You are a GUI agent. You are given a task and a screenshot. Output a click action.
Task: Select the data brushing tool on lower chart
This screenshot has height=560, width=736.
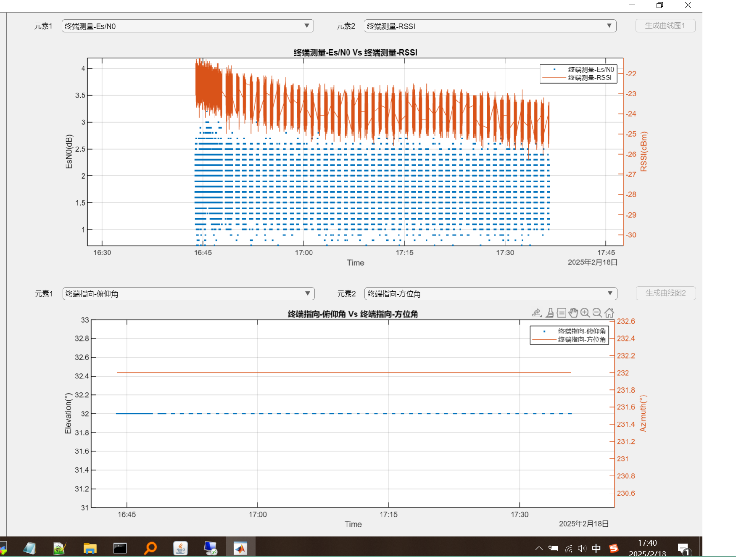pos(549,313)
